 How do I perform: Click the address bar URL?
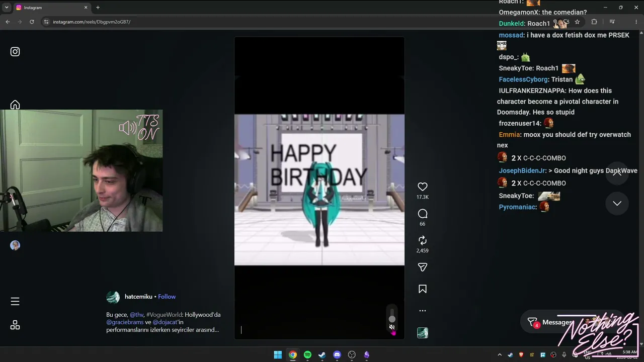click(92, 22)
